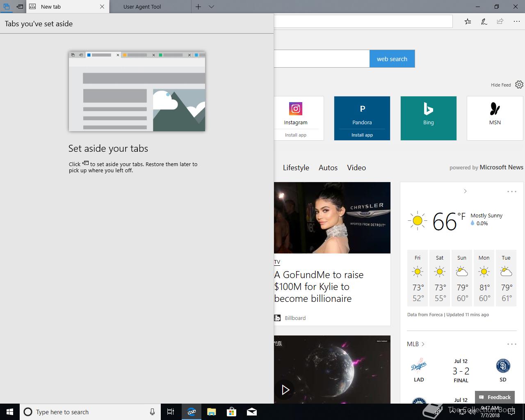Click Edge Beta taskbar icon
The height and width of the screenshot is (420, 525).
click(x=191, y=412)
